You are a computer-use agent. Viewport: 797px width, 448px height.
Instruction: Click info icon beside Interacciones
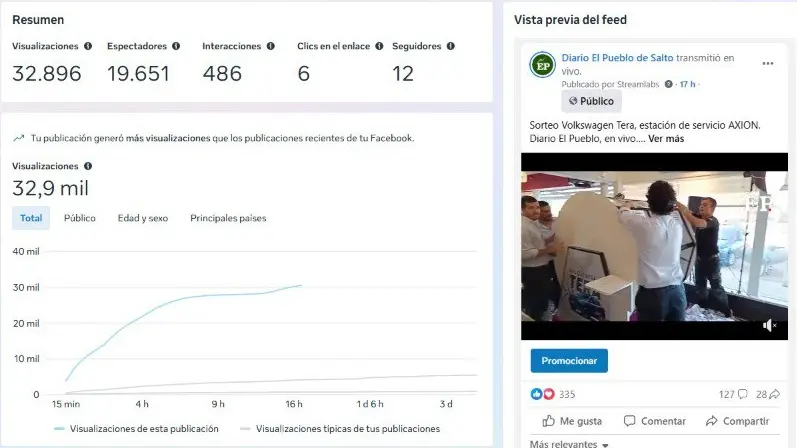point(270,46)
